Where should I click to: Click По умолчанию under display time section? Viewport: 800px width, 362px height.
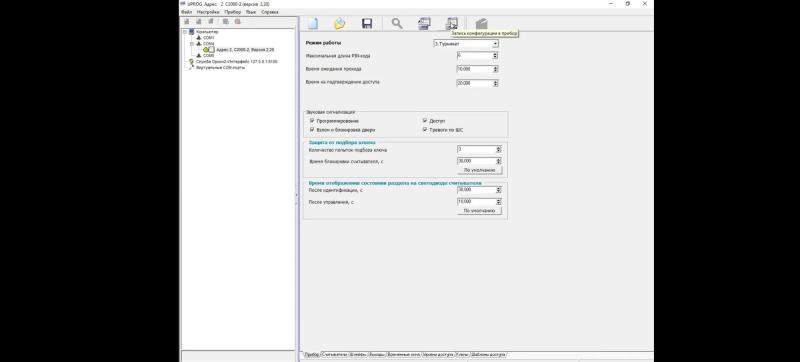click(x=480, y=211)
